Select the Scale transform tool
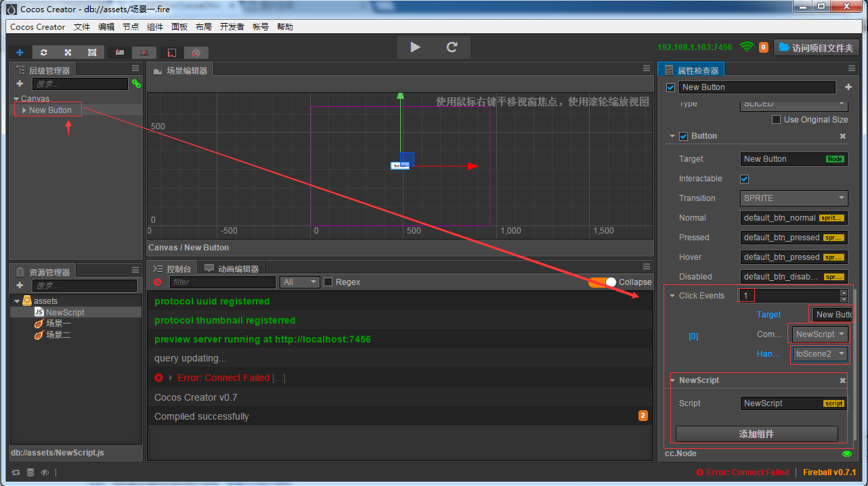Viewport: 868px width, 486px height. tap(68, 52)
